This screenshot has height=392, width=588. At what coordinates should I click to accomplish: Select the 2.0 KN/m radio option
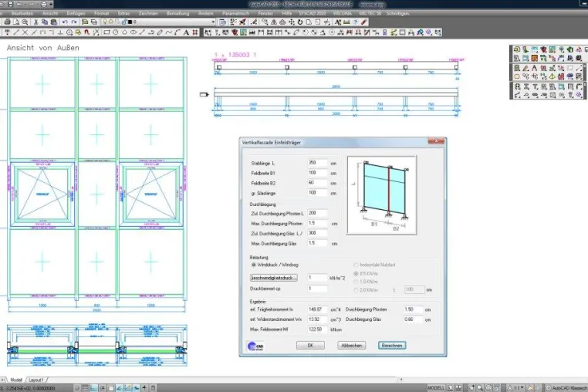tap(356, 290)
